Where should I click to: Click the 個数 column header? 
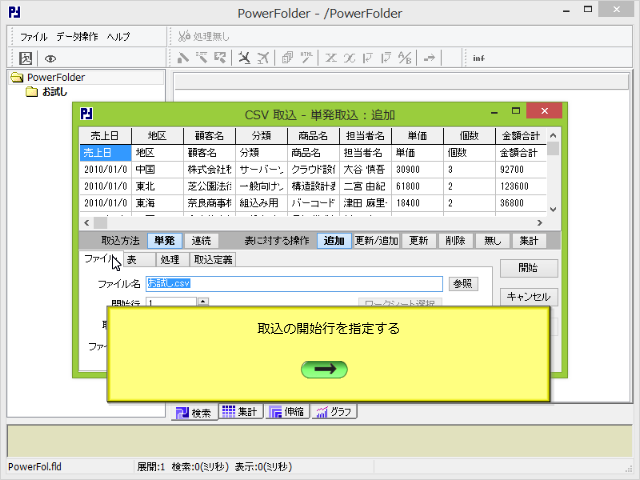click(469, 136)
